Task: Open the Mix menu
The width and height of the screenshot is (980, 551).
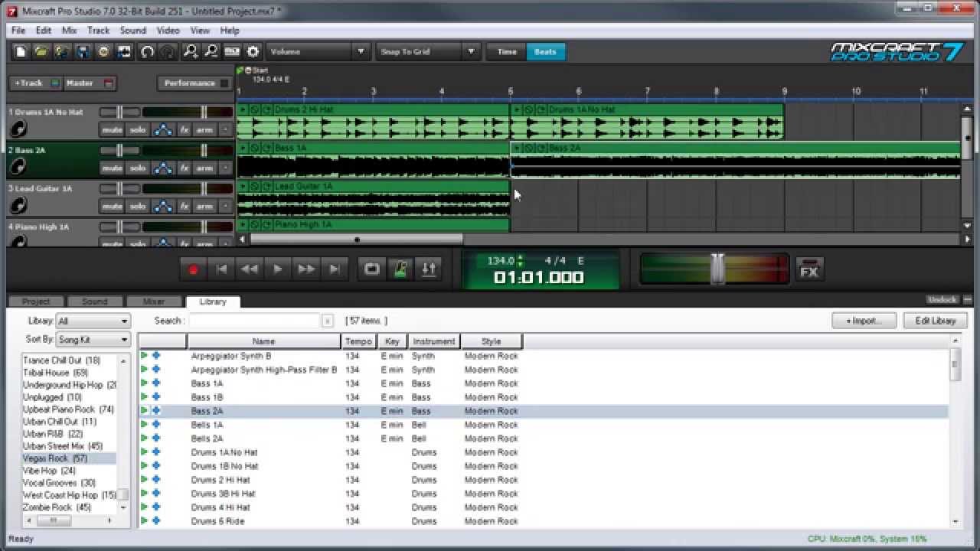Action: (x=69, y=31)
